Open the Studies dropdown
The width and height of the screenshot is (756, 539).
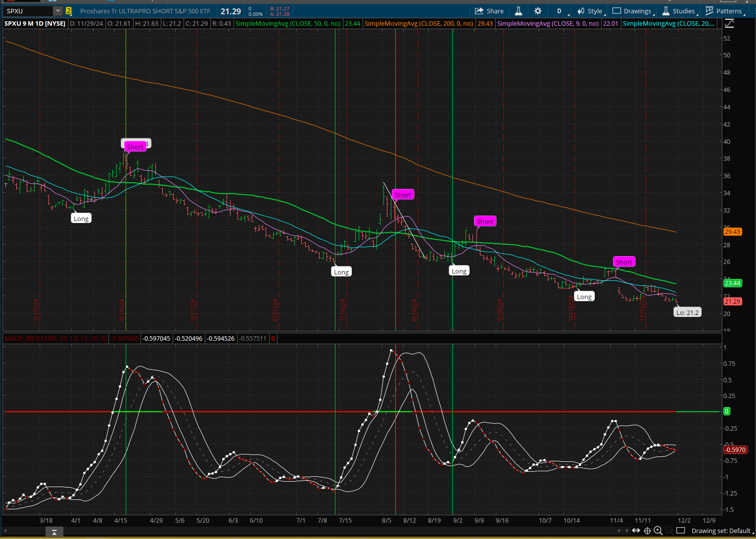click(680, 11)
